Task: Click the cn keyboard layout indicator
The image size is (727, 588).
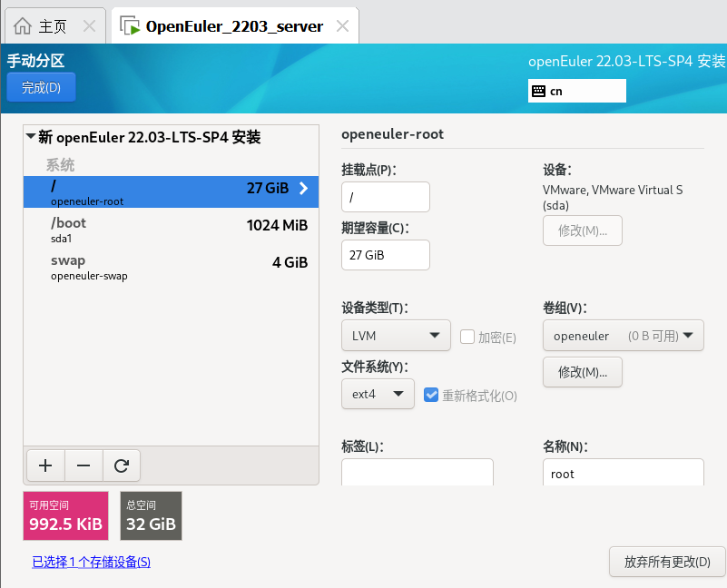Action: tap(576, 91)
